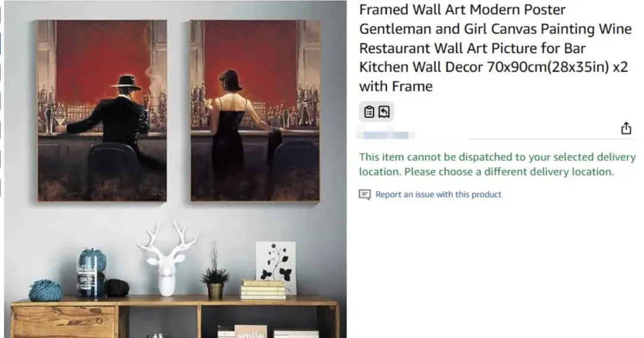Viewport: 644px width, 338px height.
Task: Click the wooden cabinet drawer
Action: click(64, 322)
